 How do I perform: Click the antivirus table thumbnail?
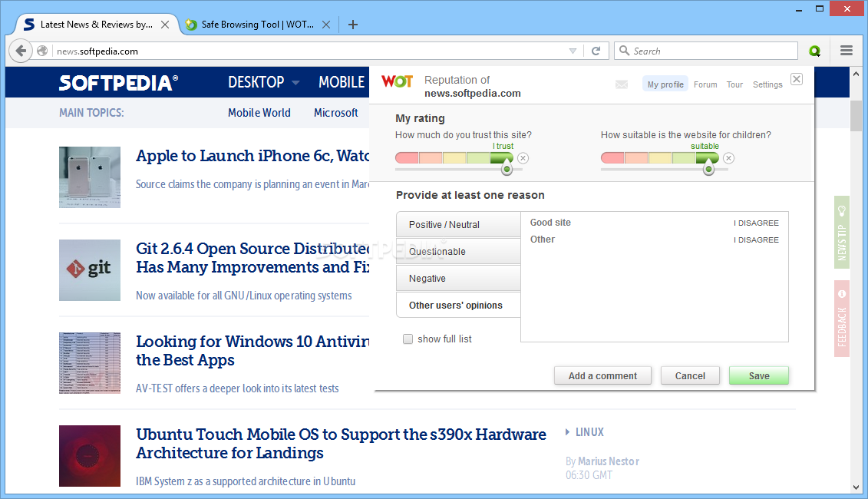tap(90, 363)
